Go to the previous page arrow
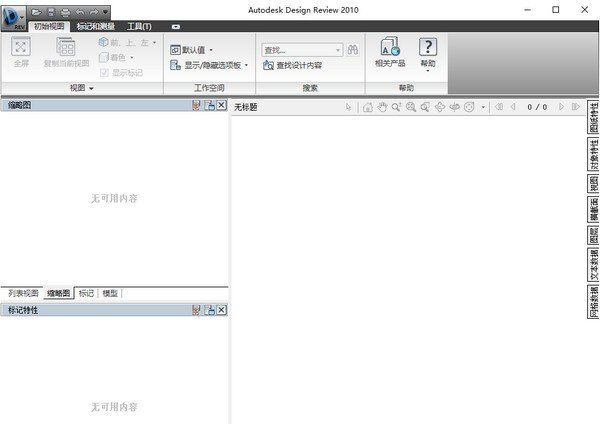The image size is (600, 424). [x=513, y=107]
